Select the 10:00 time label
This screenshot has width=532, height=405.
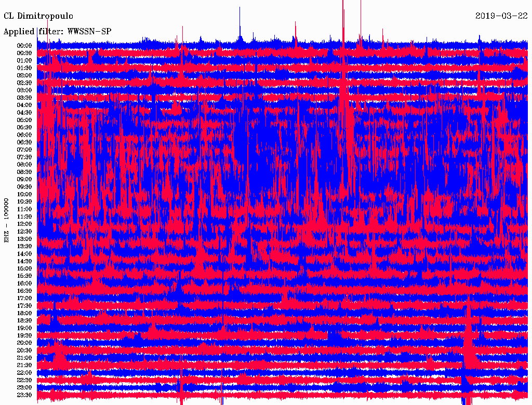point(24,194)
